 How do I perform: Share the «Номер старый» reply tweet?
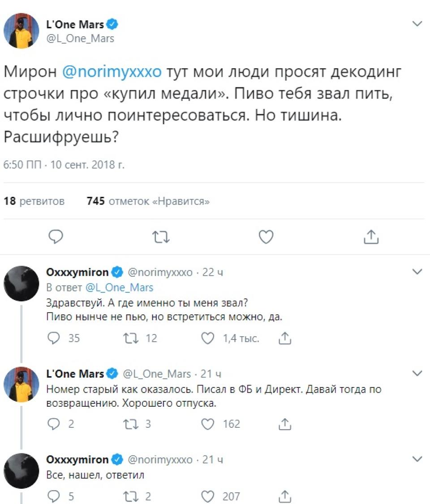[285, 424]
